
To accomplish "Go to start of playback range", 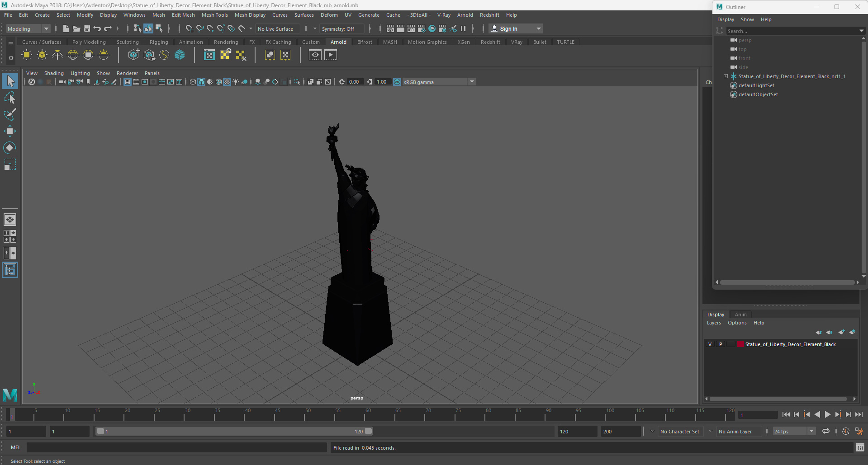I will [x=786, y=414].
